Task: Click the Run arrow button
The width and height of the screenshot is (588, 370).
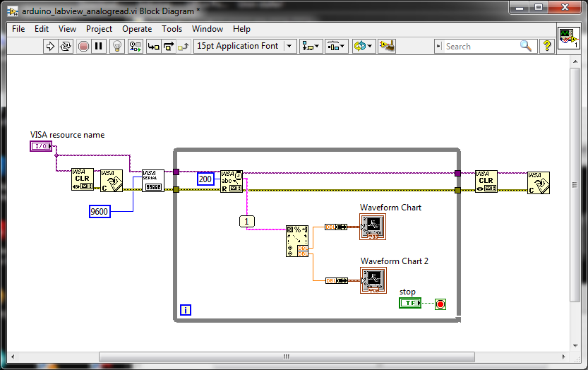Action: pos(50,46)
